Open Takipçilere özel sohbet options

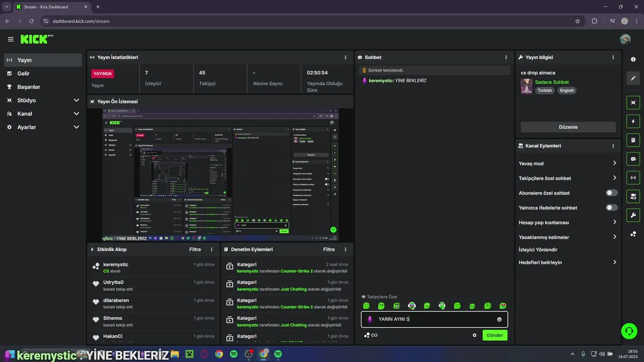pyautogui.click(x=568, y=178)
